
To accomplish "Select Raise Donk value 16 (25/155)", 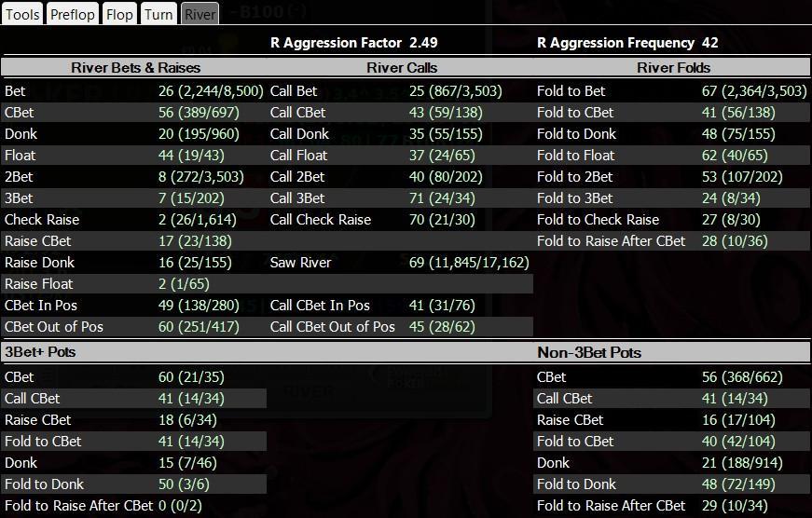I will click(195, 263).
